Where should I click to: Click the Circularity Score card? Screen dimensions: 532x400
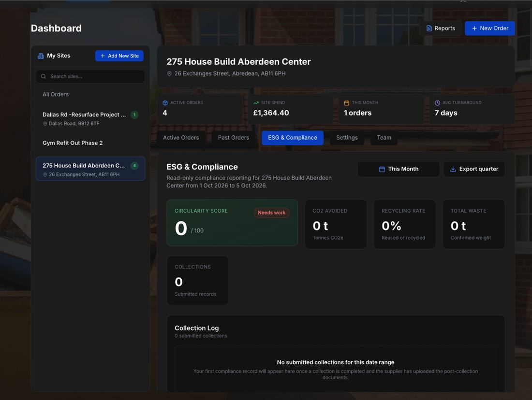(x=232, y=223)
